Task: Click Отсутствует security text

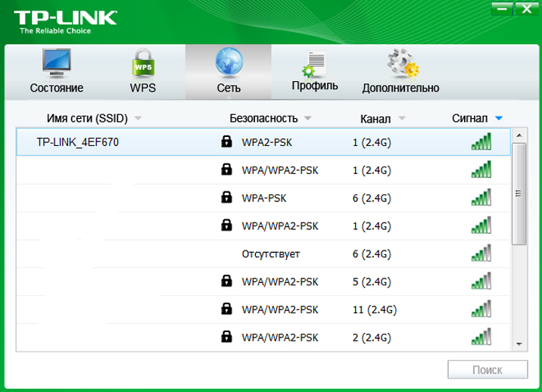Action: coord(271,254)
